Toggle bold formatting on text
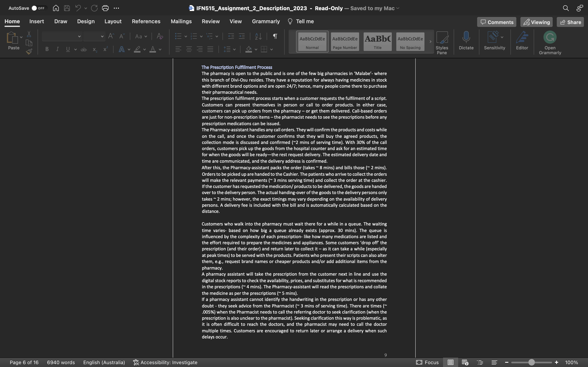This screenshot has height=367, width=588. coord(47,49)
